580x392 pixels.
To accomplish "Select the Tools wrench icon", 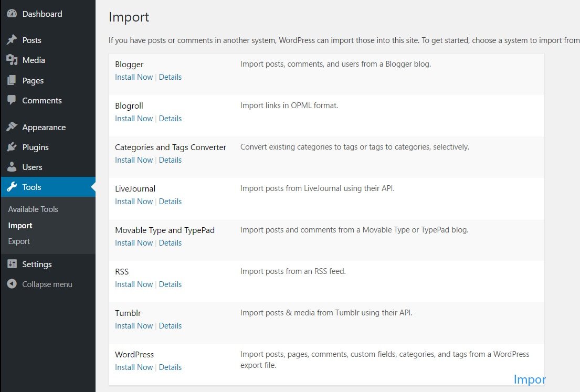I will coord(13,187).
